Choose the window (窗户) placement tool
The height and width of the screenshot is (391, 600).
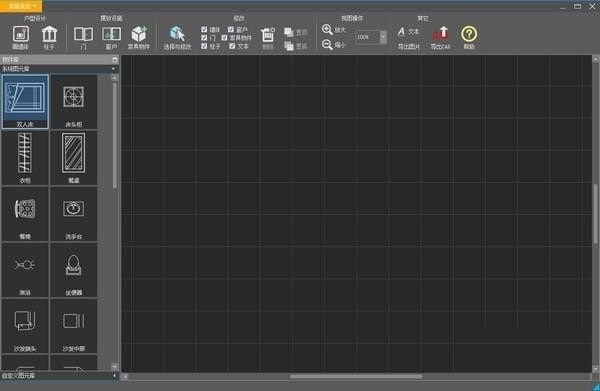pos(112,34)
